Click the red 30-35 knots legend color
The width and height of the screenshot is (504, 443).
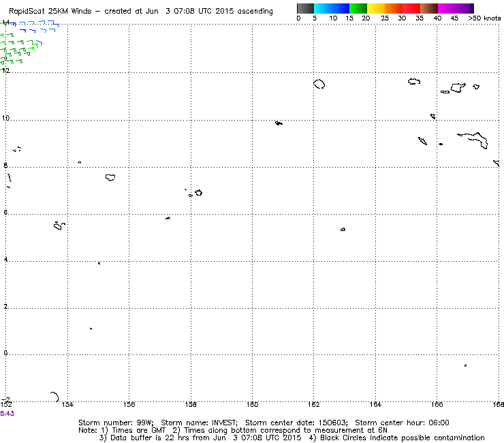(x=411, y=8)
